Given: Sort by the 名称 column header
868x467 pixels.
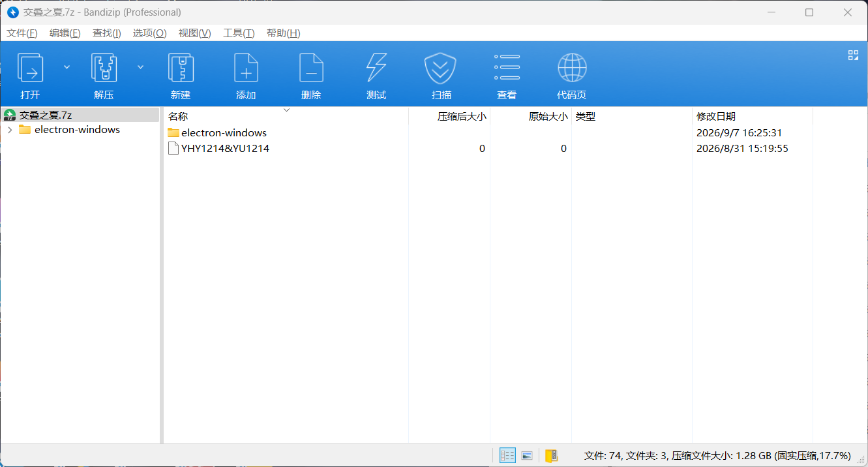Looking at the screenshot, I should [x=286, y=116].
